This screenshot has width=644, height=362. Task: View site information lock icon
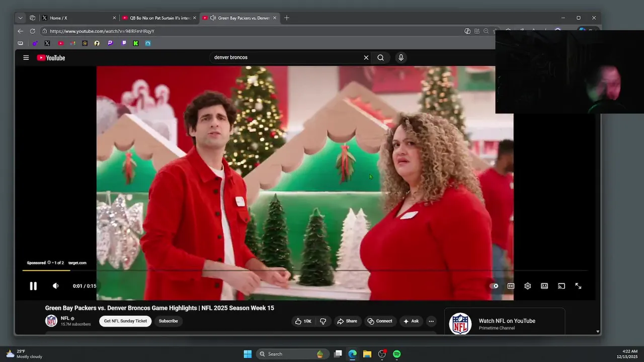44,31
